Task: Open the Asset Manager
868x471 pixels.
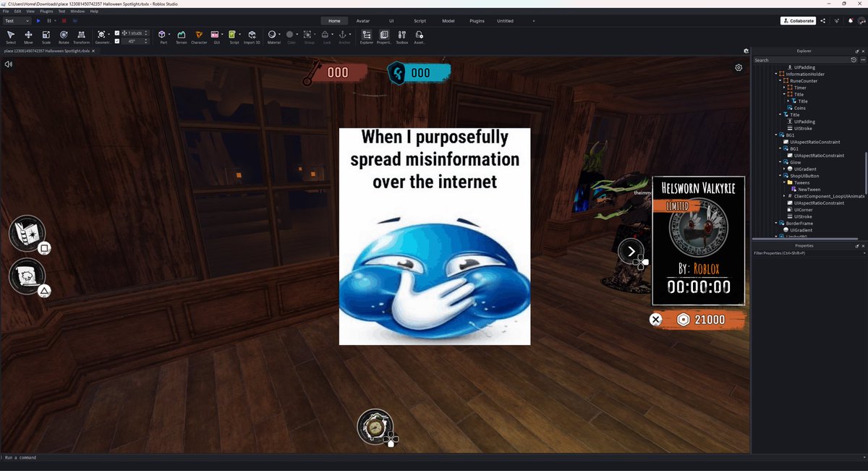Action: coord(420,37)
